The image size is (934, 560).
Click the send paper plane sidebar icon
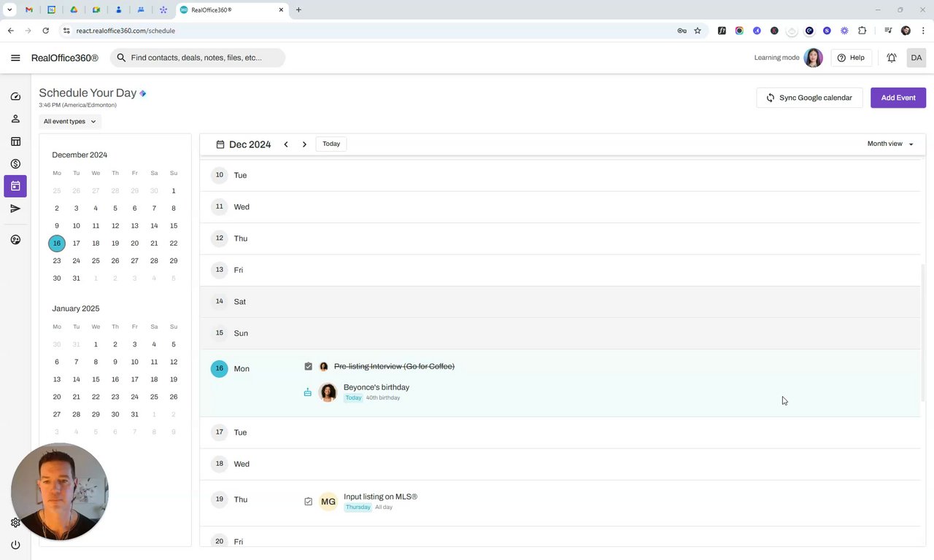(x=15, y=209)
